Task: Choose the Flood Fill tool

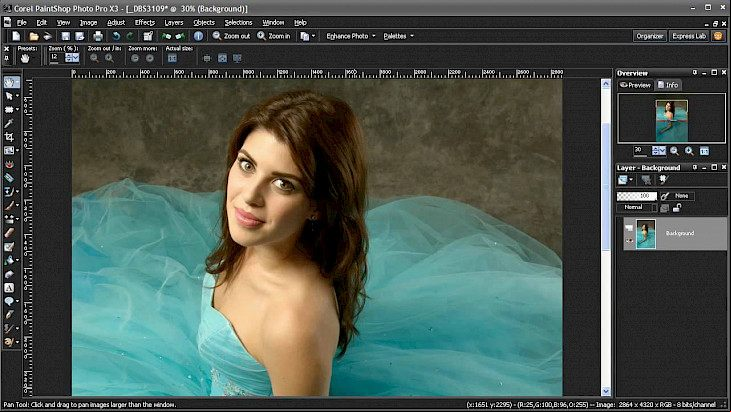Action: [x=9, y=260]
